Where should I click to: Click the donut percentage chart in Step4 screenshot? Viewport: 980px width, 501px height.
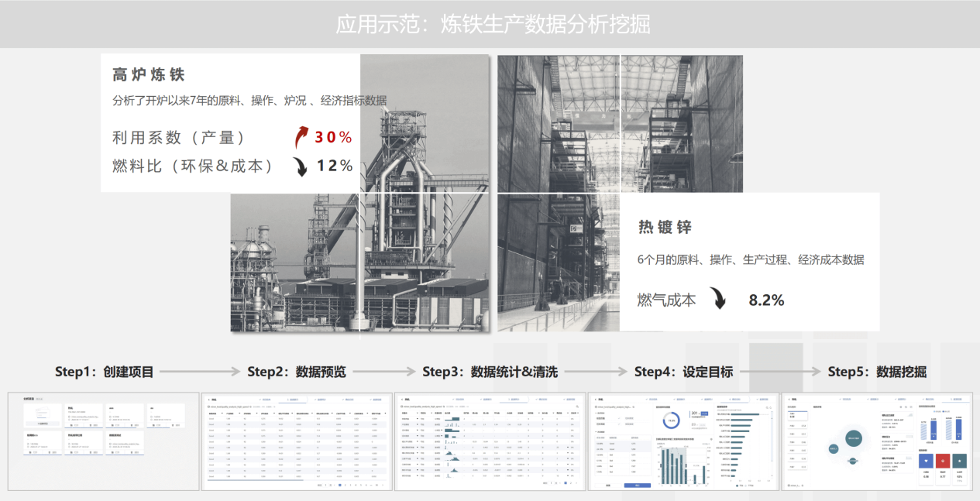[671, 421]
